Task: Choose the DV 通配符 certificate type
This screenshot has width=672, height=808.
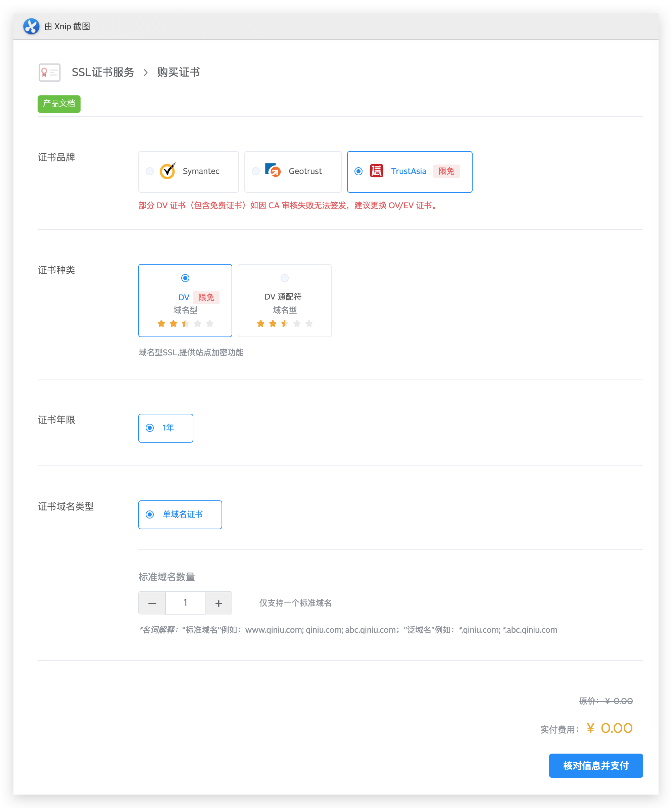Action: point(285,278)
